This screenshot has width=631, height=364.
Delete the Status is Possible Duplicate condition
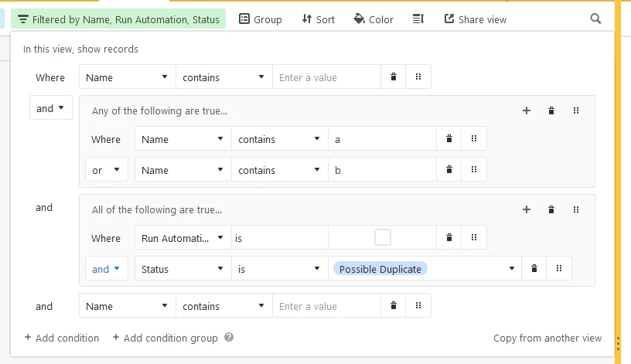534,269
